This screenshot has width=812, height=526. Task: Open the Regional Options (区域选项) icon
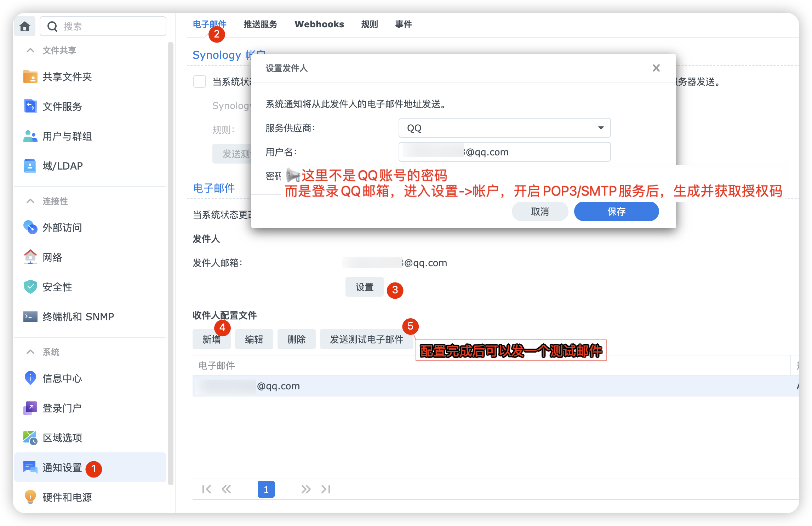tap(30, 438)
